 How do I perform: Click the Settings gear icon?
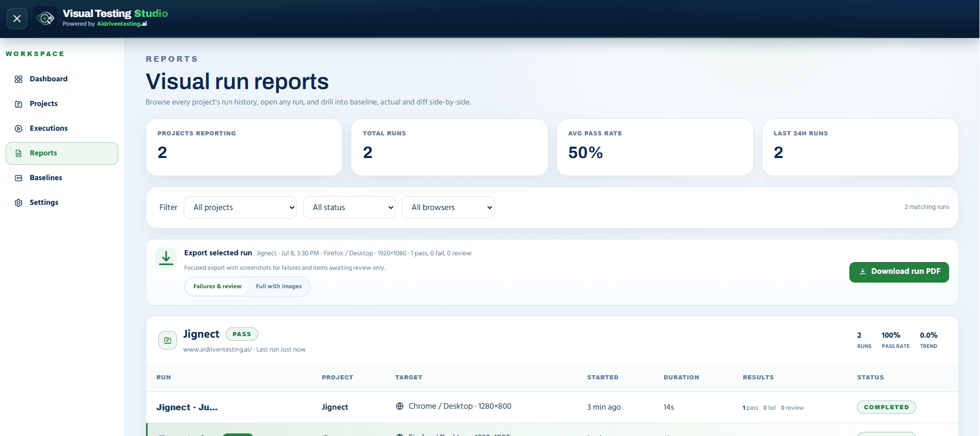[x=19, y=203]
